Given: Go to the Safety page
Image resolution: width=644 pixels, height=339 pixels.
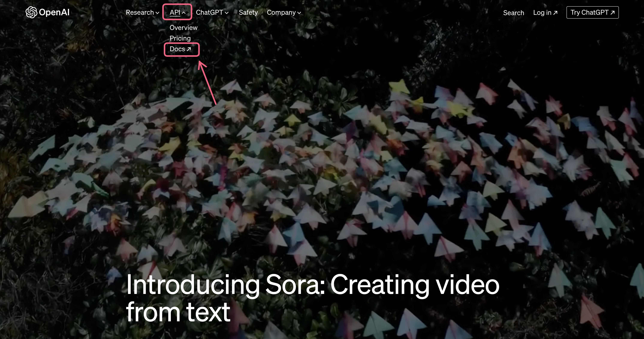Looking at the screenshot, I should point(248,12).
